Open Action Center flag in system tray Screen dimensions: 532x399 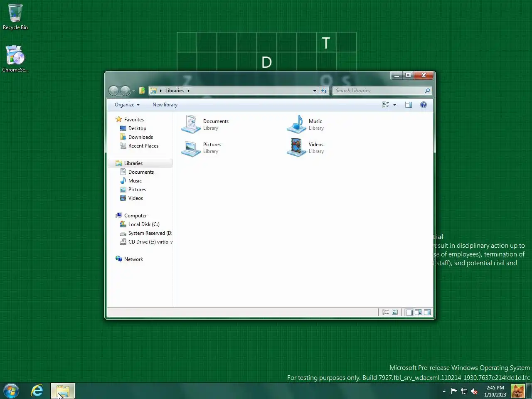click(454, 391)
